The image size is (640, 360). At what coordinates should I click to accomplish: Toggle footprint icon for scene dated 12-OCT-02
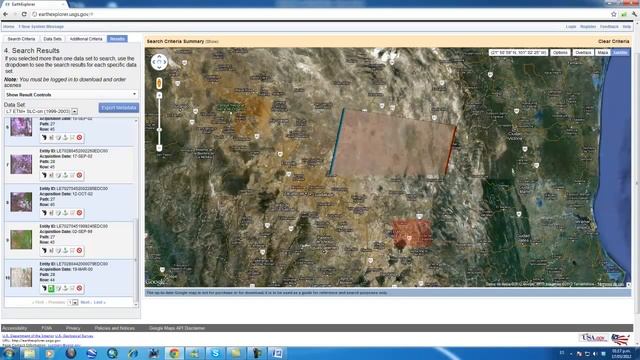click(x=44, y=213)
